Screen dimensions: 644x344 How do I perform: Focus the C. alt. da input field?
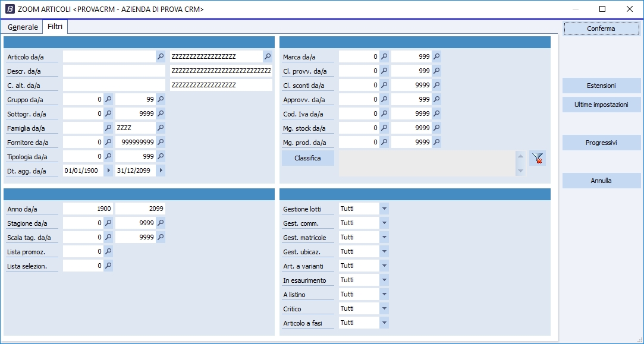pyautogui.click(x=114, y=85)
